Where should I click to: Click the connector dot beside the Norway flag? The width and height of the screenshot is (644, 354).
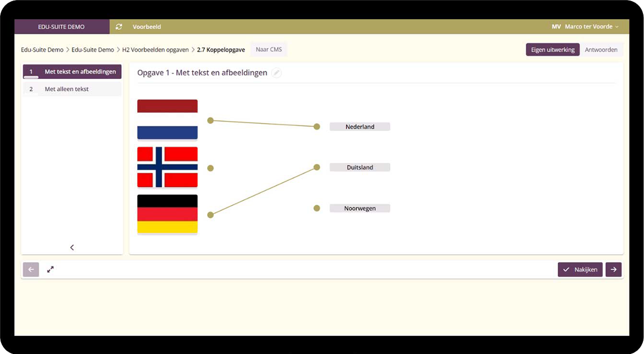point(210,168)
